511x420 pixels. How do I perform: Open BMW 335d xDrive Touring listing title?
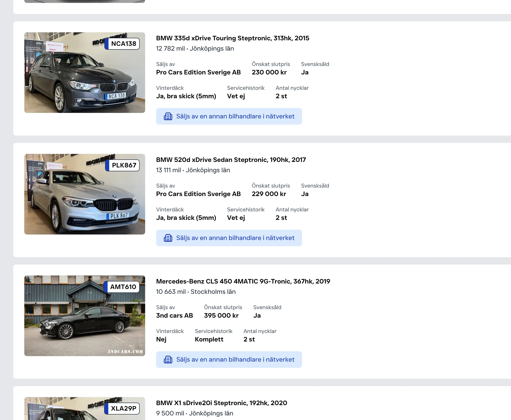pyautogui.click(x=232, y=38)
